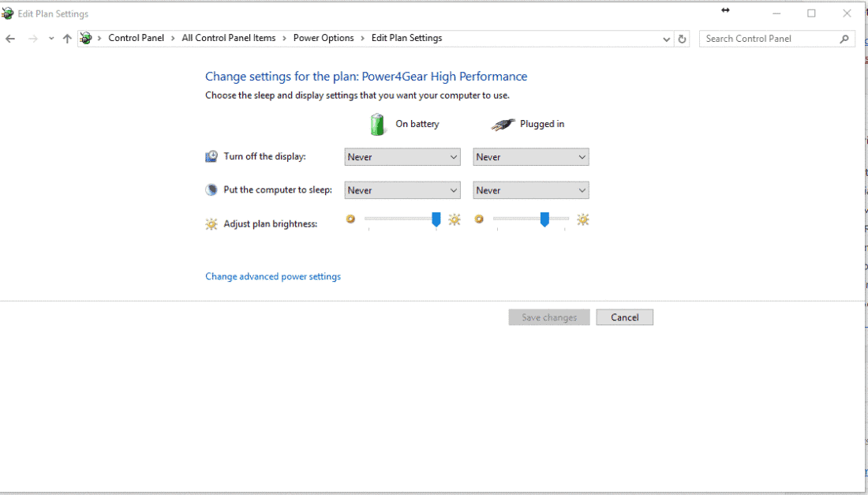Open Change advanced power settings link
Image resolution: width=868 pixels, height=495 pixels.
[273, 276]
